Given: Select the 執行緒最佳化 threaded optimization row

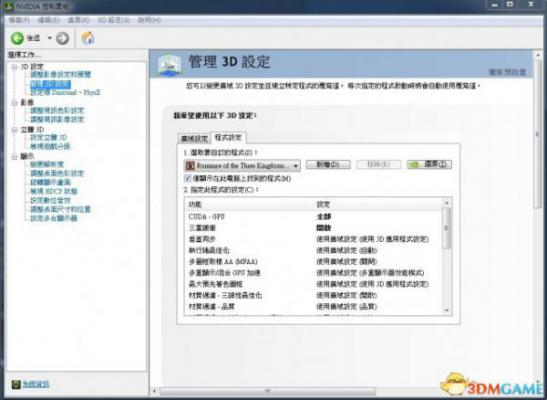Looking at the screenshot, I should (313, 250).
